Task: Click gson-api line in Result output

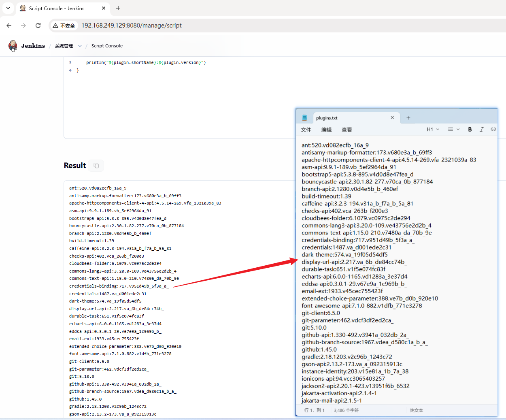Action: click(x=113, y=414)
